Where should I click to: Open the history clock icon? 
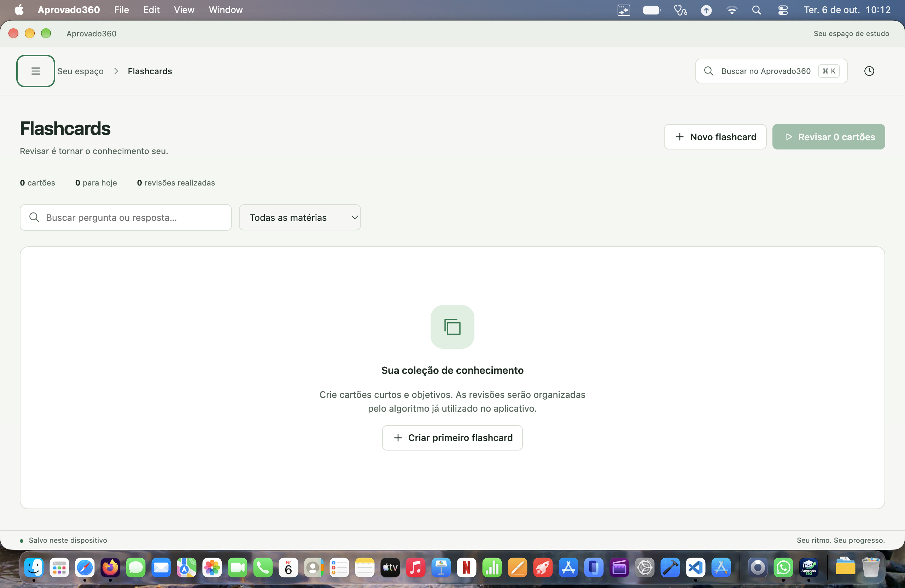click(x=869, y=71)
